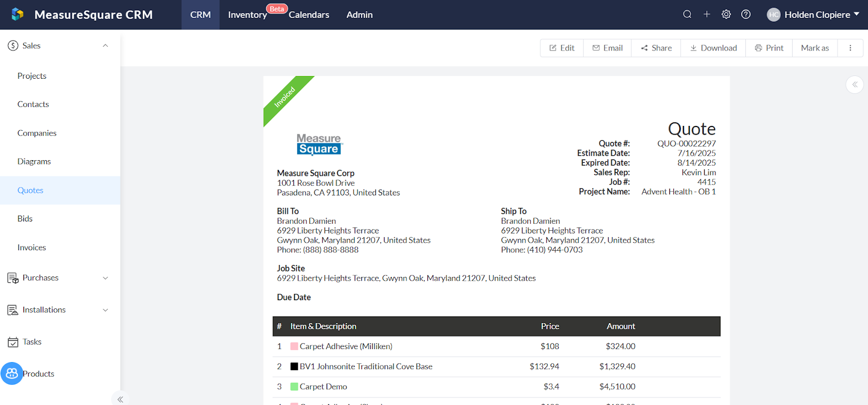Click the Purchases sidebar icon
Screen dimensions: 868x405
[x=13, y=278]
